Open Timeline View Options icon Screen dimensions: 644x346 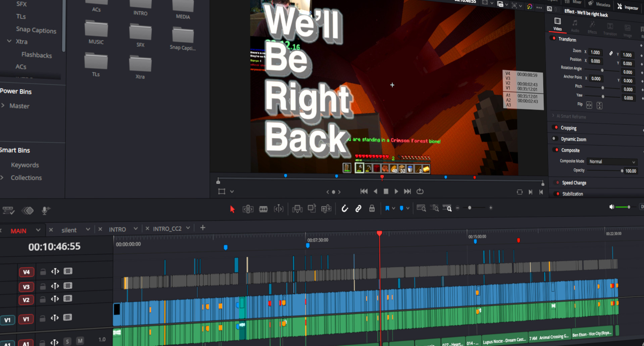8,211
